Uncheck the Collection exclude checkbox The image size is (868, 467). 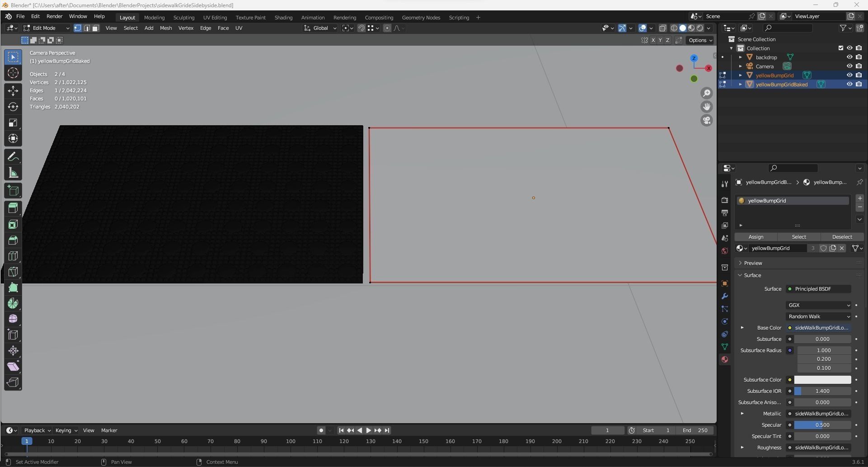coord(841,48)
